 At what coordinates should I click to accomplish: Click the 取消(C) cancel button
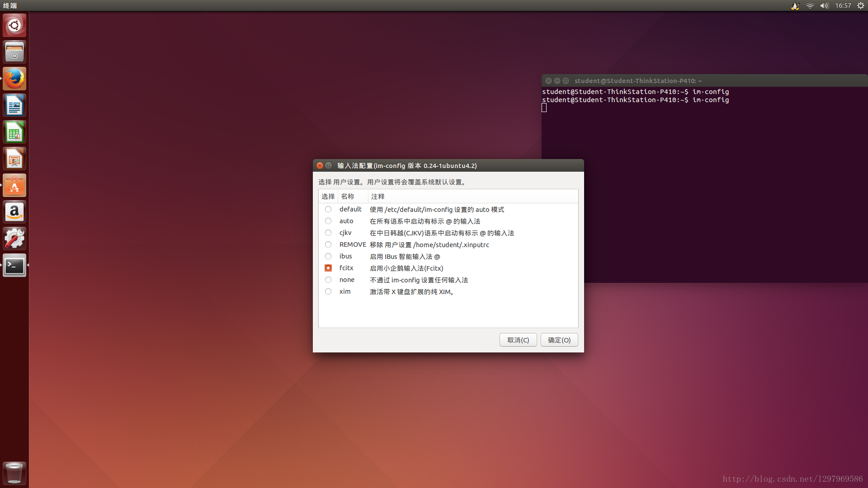pyautogui.click(x=518, y=340)
